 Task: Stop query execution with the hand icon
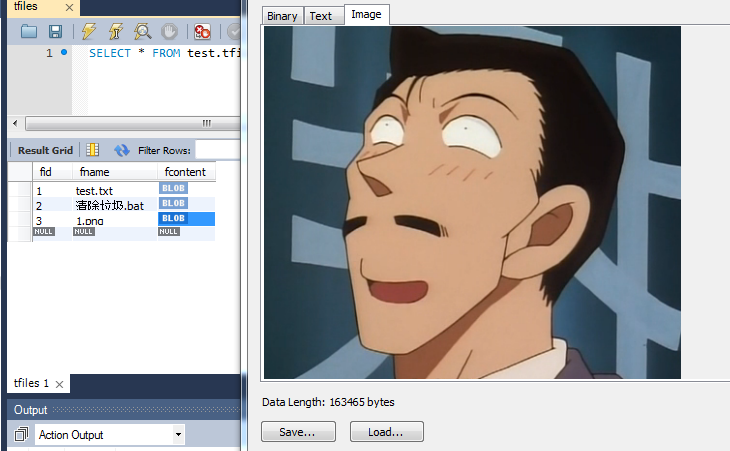coord(169,31)
